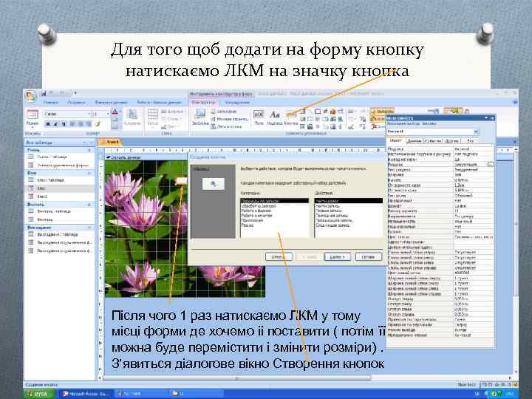
Task: Insert a Заголовок title control
Action: 224,112
